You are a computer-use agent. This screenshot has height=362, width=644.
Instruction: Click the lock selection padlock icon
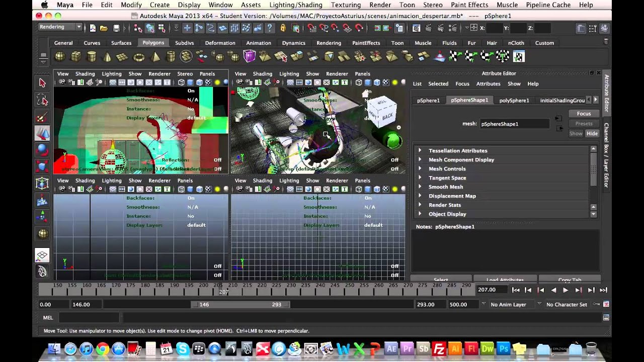pos(283,28)
